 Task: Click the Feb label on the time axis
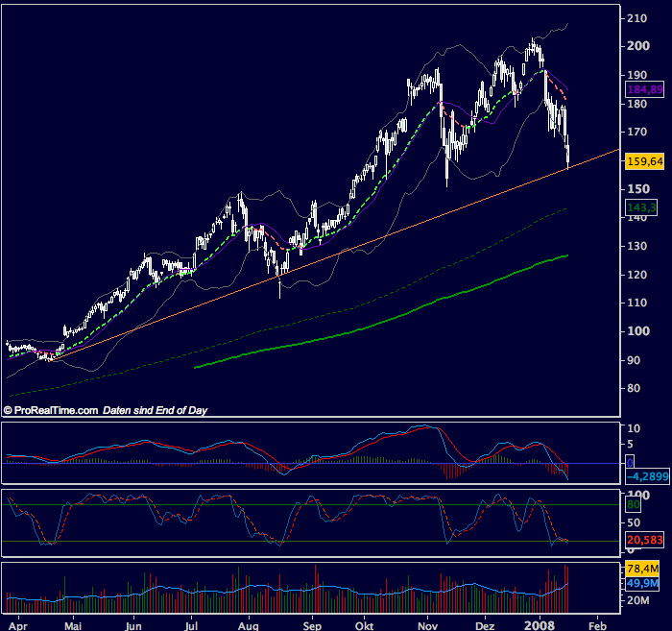[x=597, y=626]
